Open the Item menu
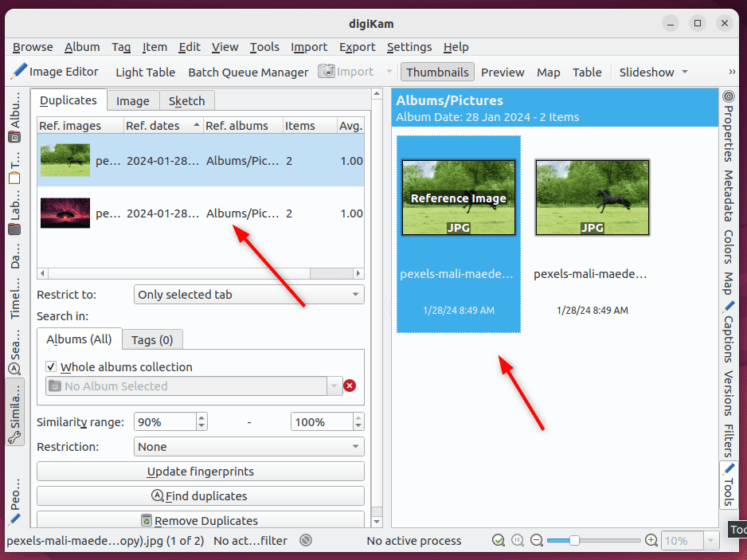Screen dimensions: 747x560 [x=154, y=47]
